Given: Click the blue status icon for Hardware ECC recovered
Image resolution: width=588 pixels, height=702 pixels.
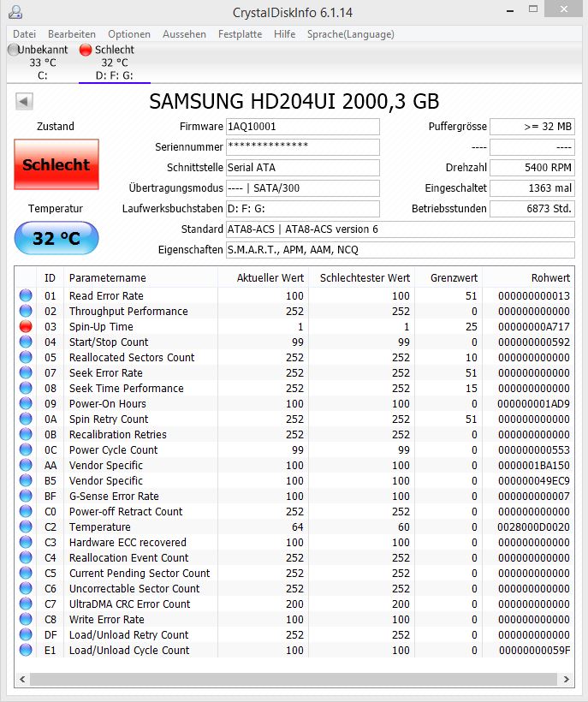Looking at the screenshot, I should click(x=26, y=543).
